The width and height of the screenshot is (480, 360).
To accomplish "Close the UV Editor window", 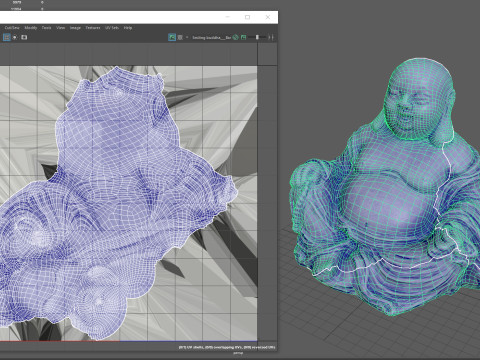I will tap(268, 17).
